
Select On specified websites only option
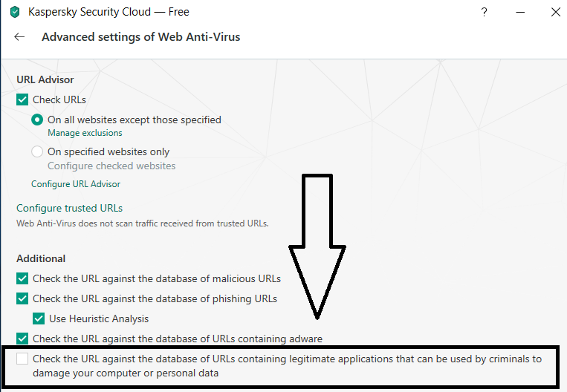(x=38, y=152)
